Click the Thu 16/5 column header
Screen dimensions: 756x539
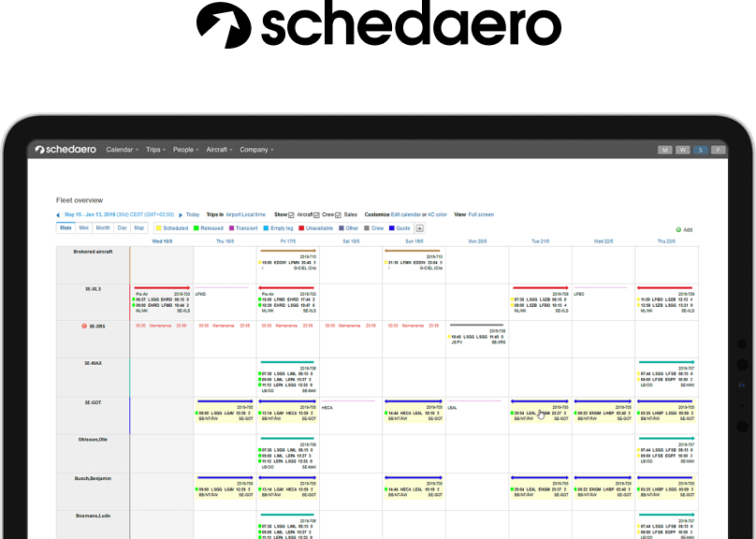(225, 241)
